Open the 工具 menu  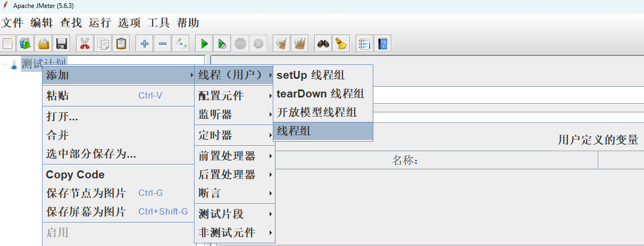click(x=158, y=23)
